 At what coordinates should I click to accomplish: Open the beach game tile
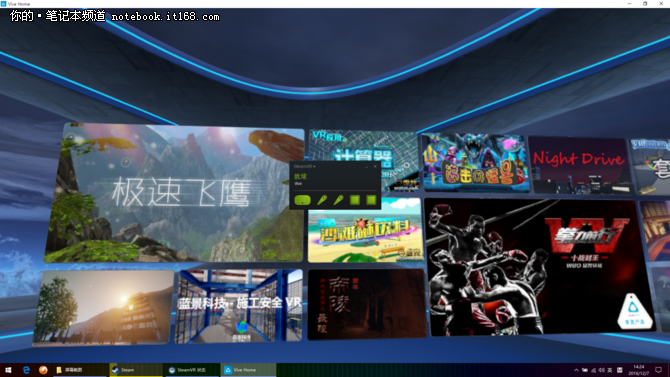tap(365, 230)
